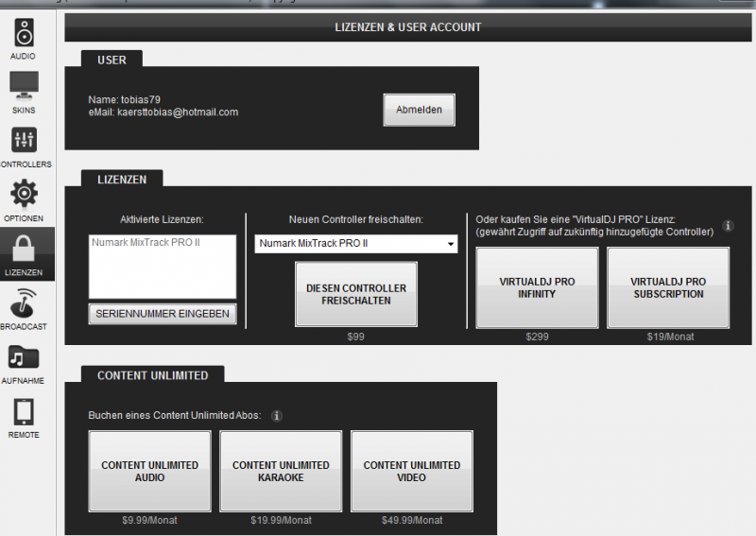756x536 pixels.
Task: Click the $299 price label
Action: 537,337
